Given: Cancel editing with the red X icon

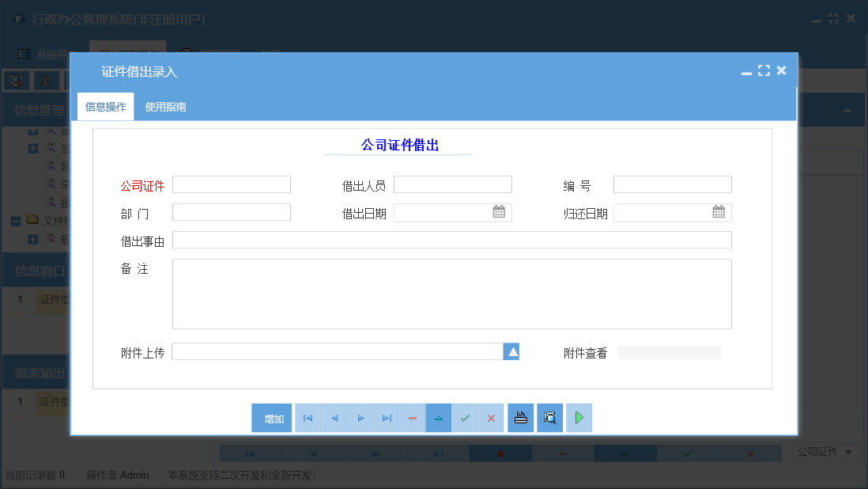Looking at the screenshot, I should (x=491, y=418).
